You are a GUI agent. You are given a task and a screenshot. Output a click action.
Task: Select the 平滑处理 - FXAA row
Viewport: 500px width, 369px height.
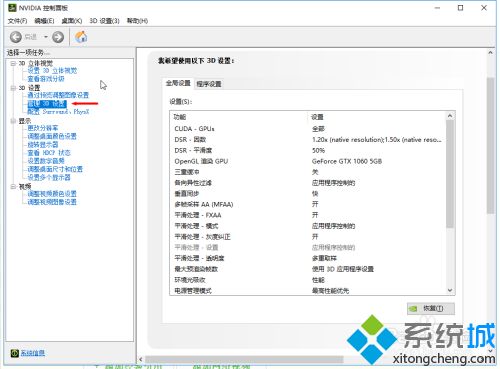(x=308, y=215)
